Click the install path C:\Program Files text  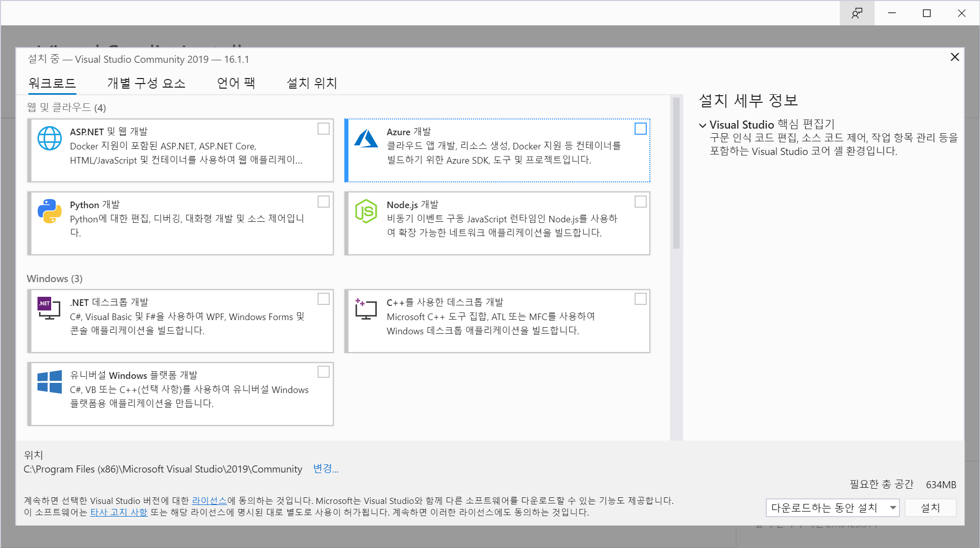coord(163,469)
